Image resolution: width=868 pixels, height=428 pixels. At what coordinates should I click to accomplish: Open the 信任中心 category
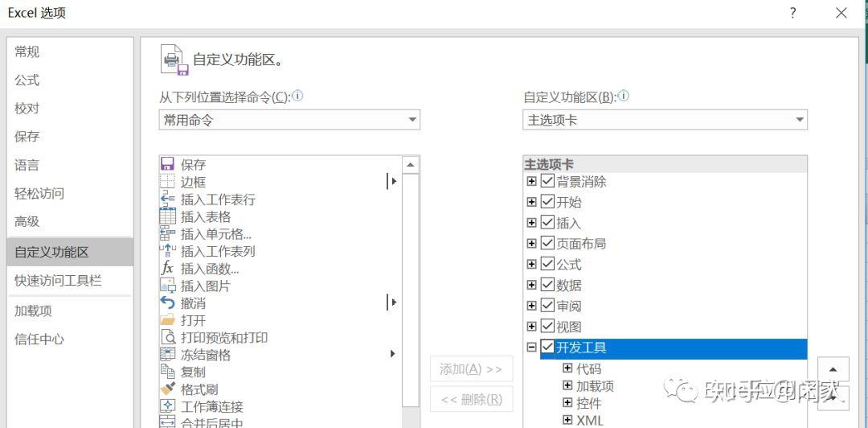(x=70, y=339)
